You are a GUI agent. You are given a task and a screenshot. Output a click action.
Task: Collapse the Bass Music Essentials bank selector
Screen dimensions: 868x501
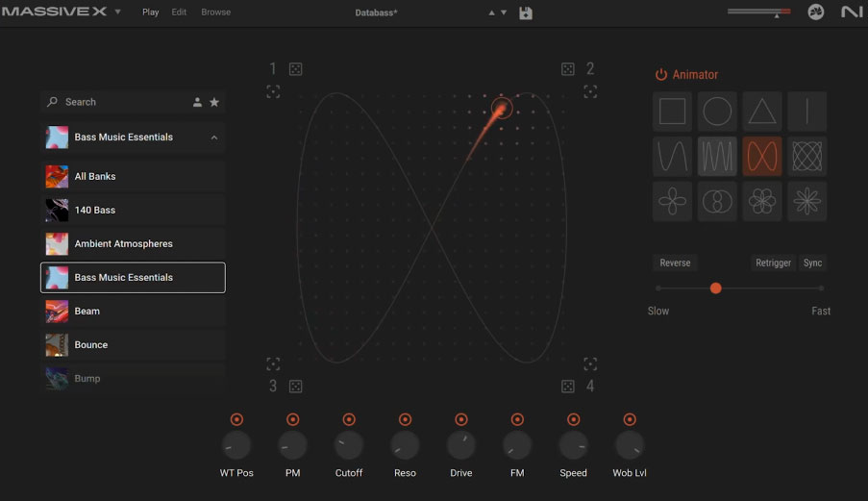[214, 138]
